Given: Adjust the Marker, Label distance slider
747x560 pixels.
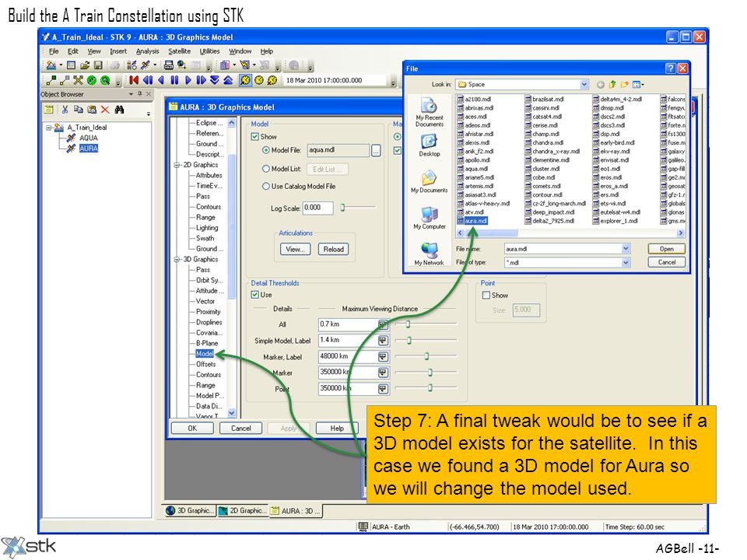Looking at the screenshot, I should click(426, 355).
